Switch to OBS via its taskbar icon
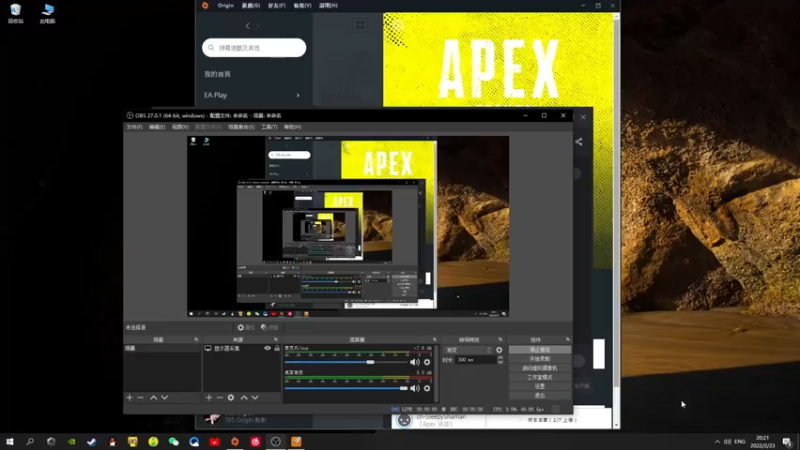 [x=276, y=442]
